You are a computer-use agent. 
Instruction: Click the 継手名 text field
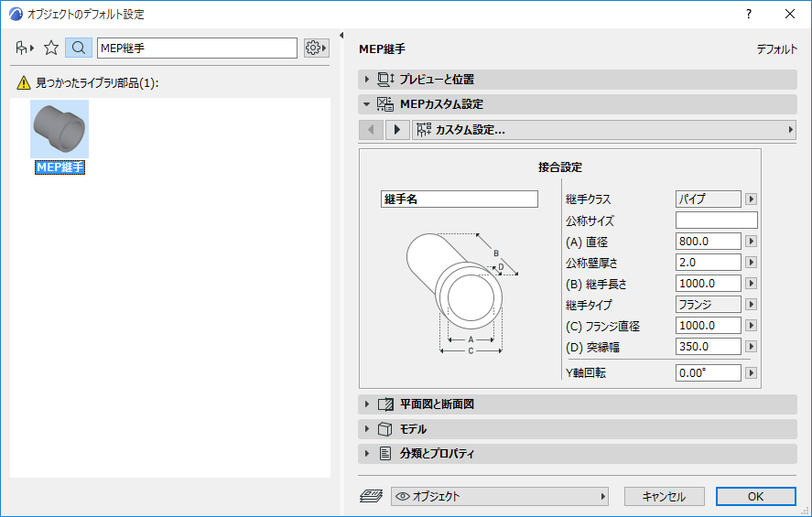[460, 199]
